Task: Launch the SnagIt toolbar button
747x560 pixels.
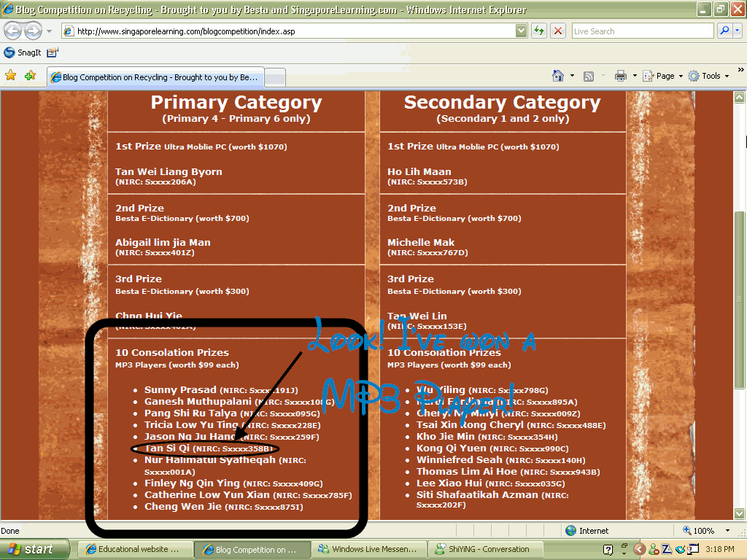Action: (x=23, y=52)
